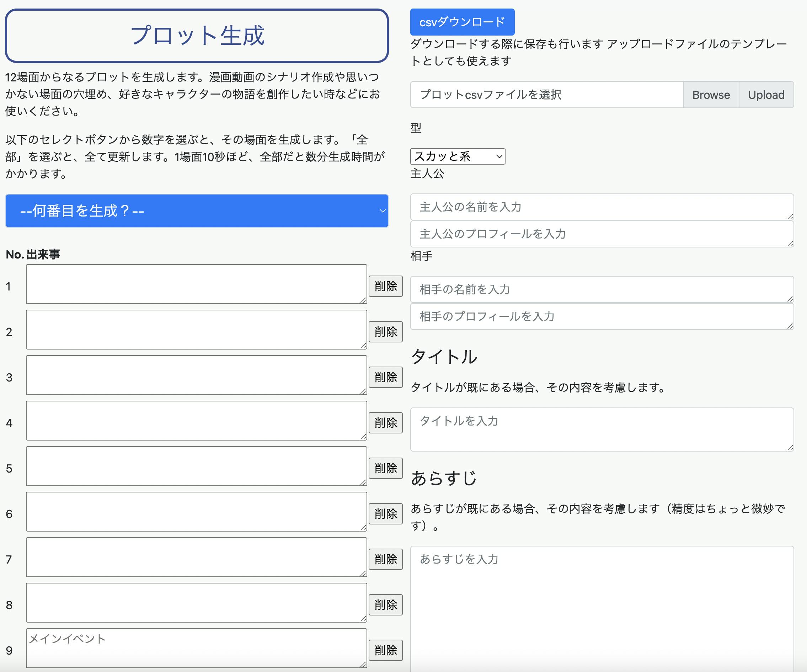This screenshot has height=672, width=807.
Task: Click the 主人公のプロフィールを入力 field
Action: [602, 234]
